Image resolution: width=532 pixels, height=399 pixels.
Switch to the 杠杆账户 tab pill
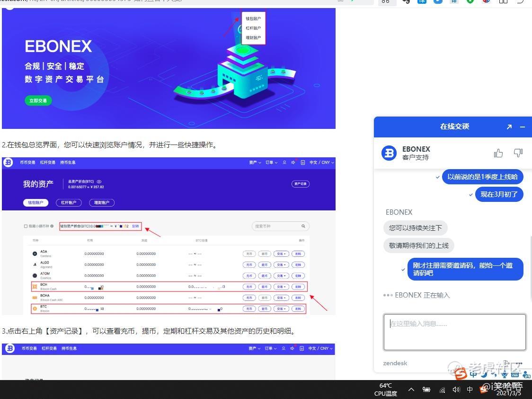(x=68, y=202)
